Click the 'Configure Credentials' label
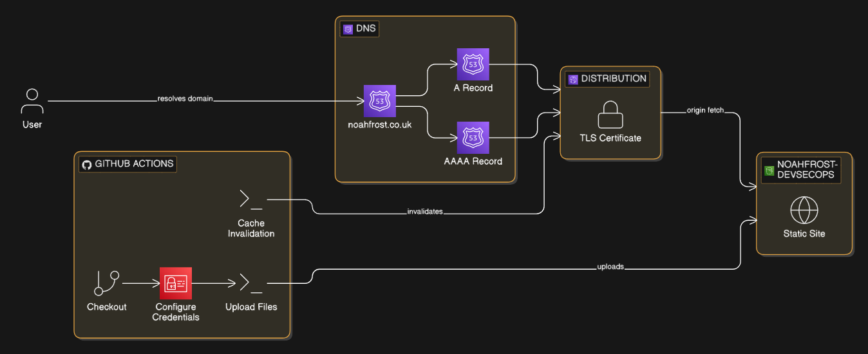Viewport: 868px width, 354px height. (176, 312)
